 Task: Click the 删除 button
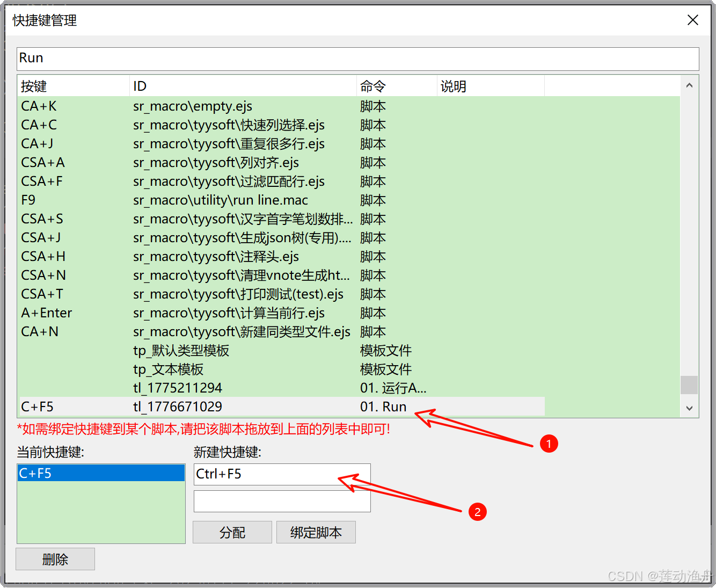coord(55,559)
